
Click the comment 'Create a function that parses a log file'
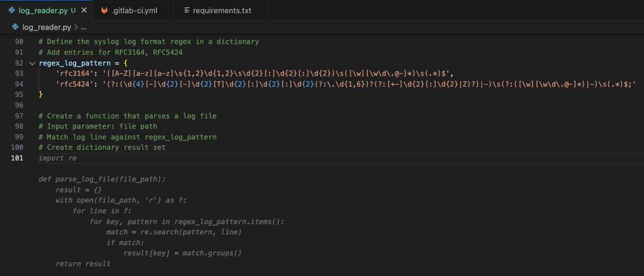coord(128,116)
